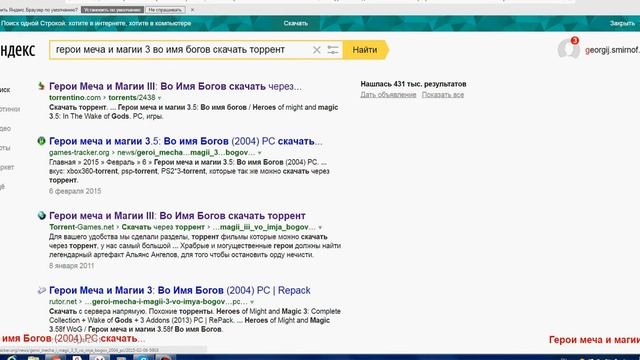Click 'Нашлась 431 тыс. результатов' text
Viewport: 640px width, 360px height.
(x=413, y=84)
